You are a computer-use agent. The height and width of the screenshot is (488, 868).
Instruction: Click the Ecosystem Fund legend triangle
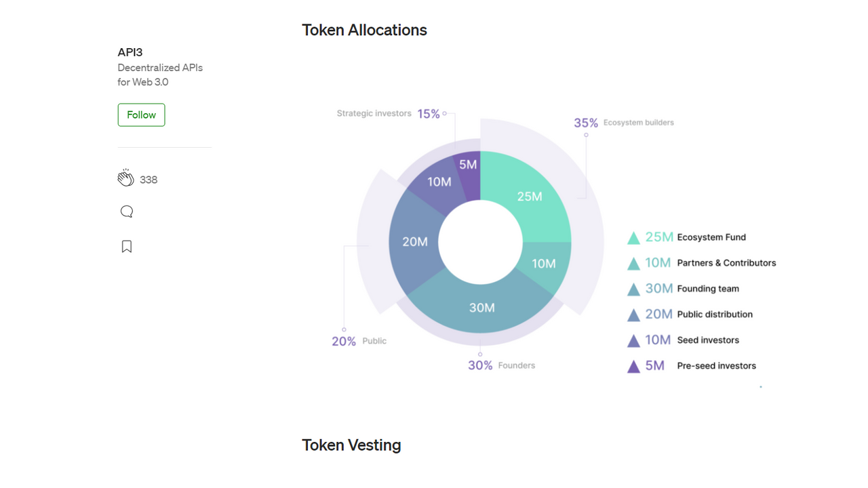(x=633, y=238)
